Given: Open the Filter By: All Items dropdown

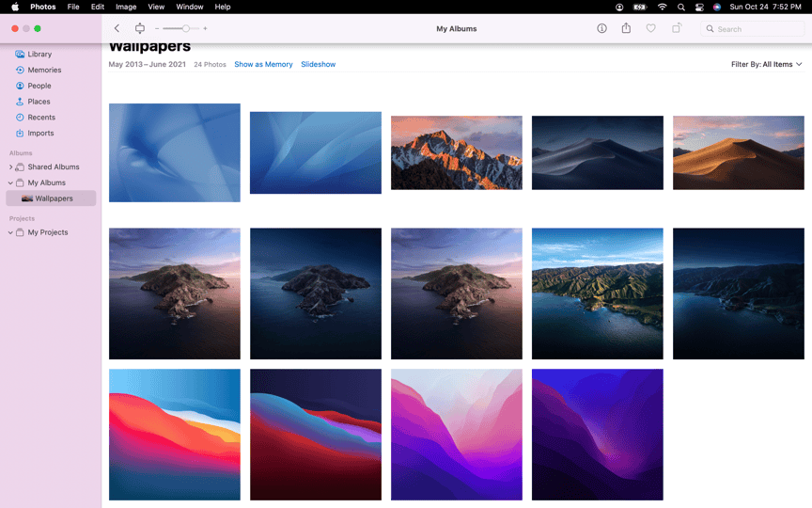Looking at the screenshot, I should [x=767, y=64].
